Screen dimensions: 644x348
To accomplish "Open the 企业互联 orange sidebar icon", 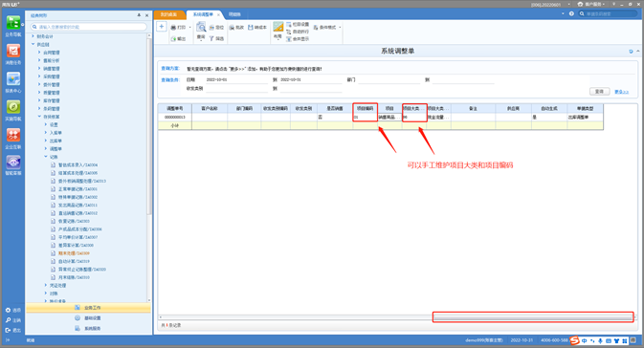I will tap(13, 135).
